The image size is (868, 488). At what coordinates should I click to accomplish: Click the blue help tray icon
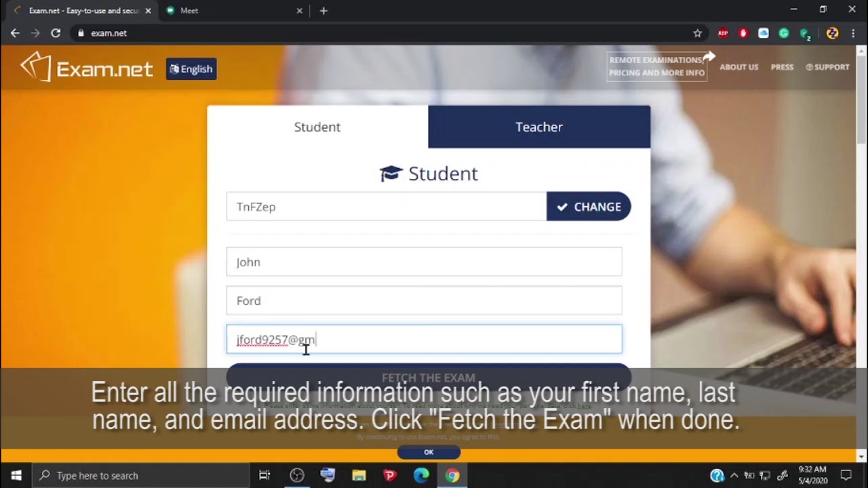pyautogui.click(x=717, y=476)
